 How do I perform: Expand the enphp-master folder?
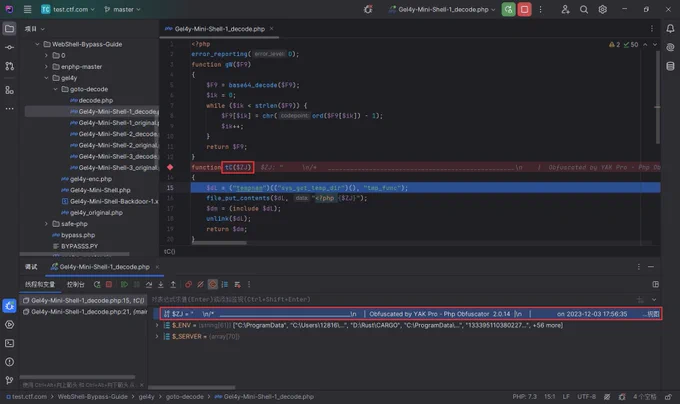click(x=46, y=66)
